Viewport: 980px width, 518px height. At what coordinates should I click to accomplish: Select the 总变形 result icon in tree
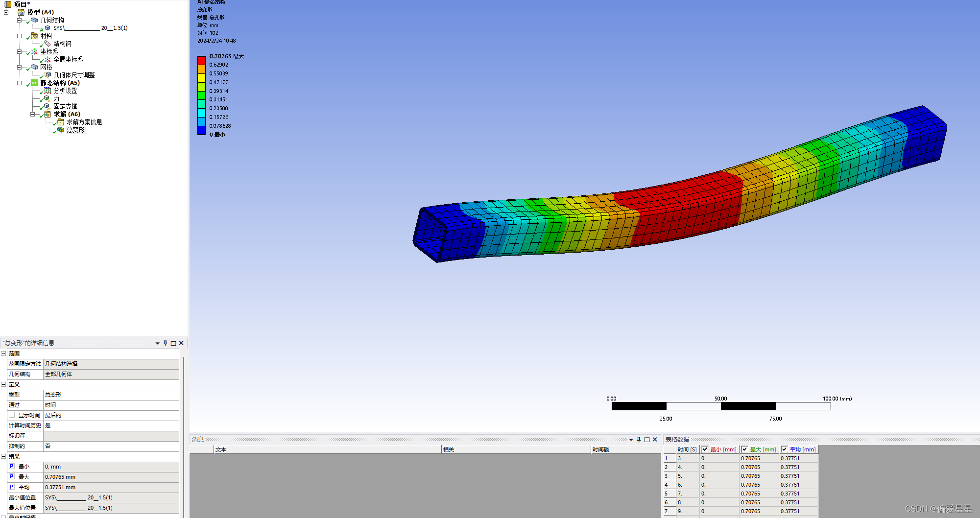click(x=61, y=130)
